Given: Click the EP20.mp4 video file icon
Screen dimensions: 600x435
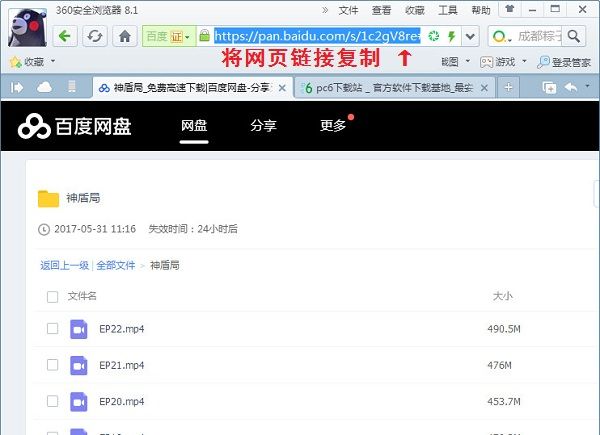Looking at the screenshot, I should pyautogui.click(x=79, y=402).
